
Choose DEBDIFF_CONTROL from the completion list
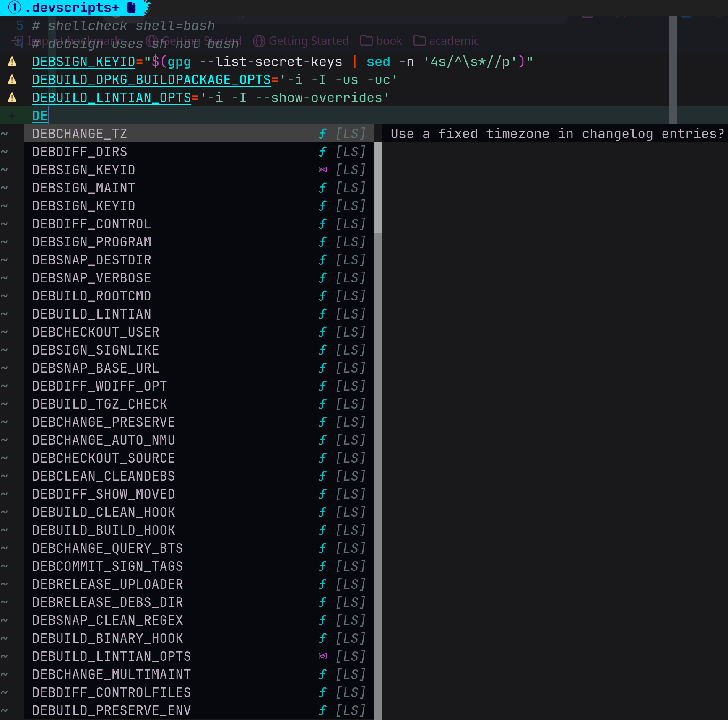point(199,224)
